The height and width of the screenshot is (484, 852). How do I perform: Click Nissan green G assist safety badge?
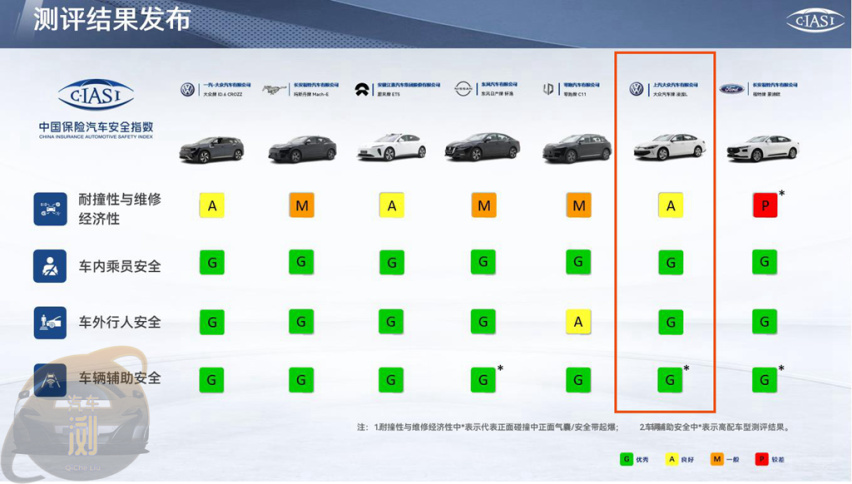(x=483, y=380)
